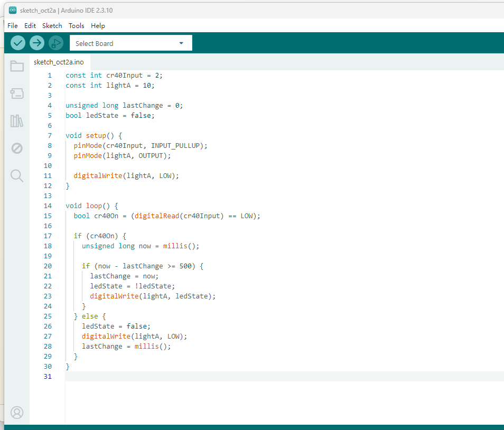This screenshot has height=430, width=504.
Task: Open the Select Board dropdown
Action: pos(131,43)
